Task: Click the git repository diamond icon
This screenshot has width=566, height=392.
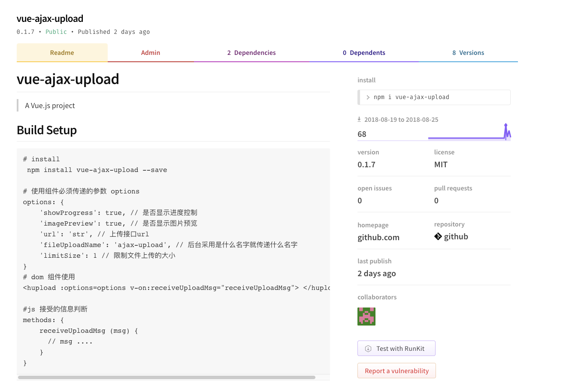Action: pyautogui.click(x=438, y=236)
